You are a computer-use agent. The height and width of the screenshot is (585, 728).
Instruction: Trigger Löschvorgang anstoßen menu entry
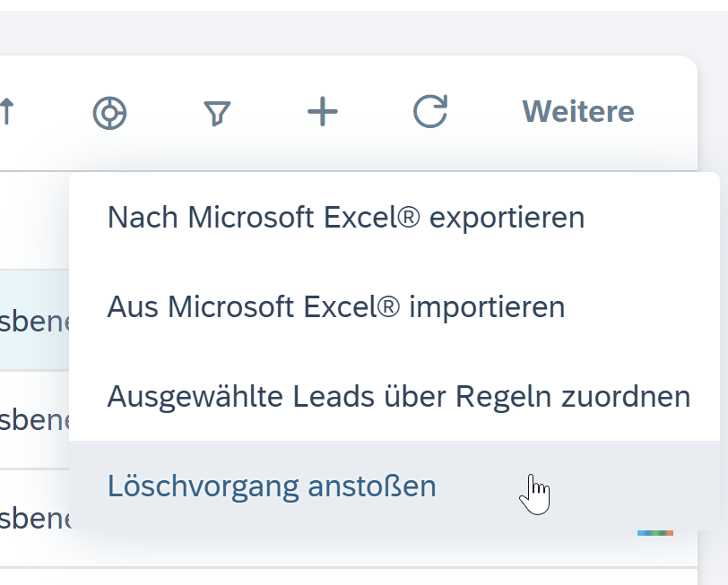pos(272,486)
